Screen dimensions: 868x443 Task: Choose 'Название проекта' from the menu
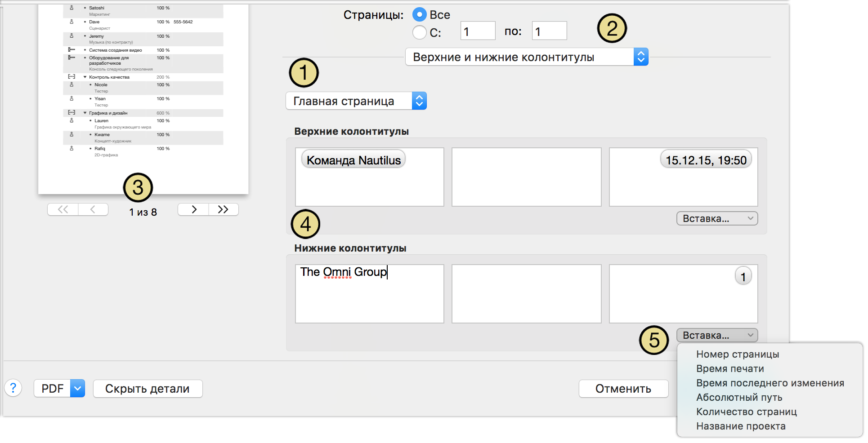click(x=741, y=426)
